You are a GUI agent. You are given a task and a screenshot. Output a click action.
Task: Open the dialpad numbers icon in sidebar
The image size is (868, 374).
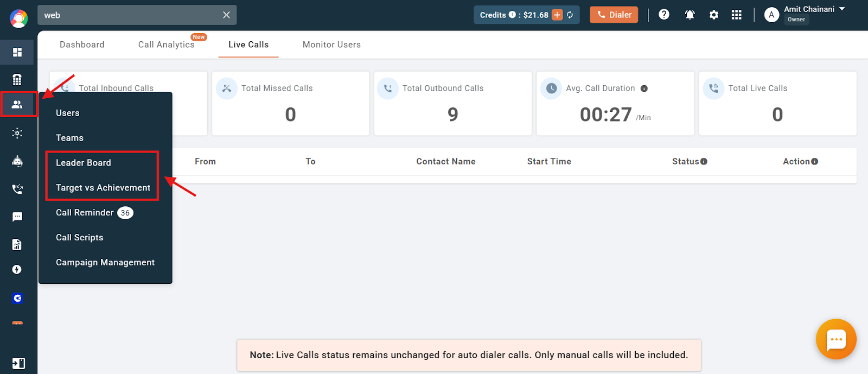click(17, 80)
